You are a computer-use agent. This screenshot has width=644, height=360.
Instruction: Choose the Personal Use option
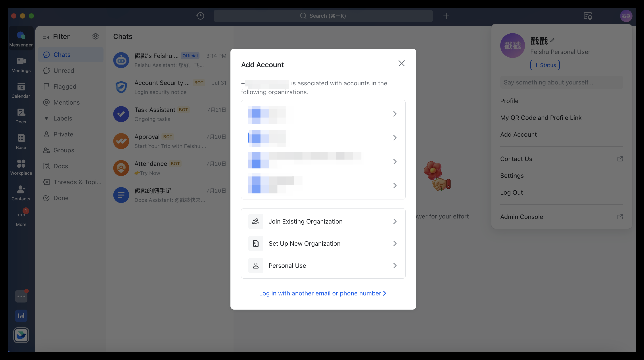tap(323, 266)
